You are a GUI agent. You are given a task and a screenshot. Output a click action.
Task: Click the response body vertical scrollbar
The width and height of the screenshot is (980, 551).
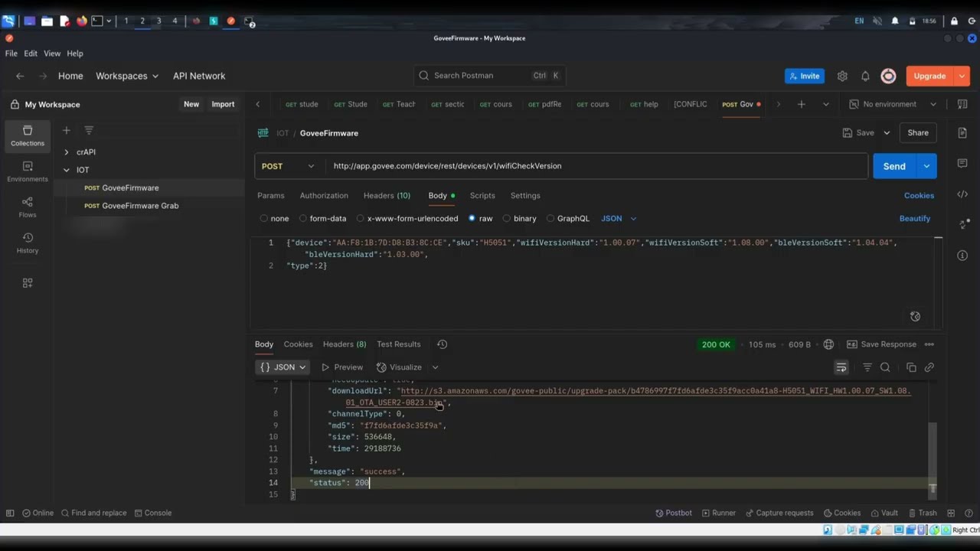(x=933, y=458)
